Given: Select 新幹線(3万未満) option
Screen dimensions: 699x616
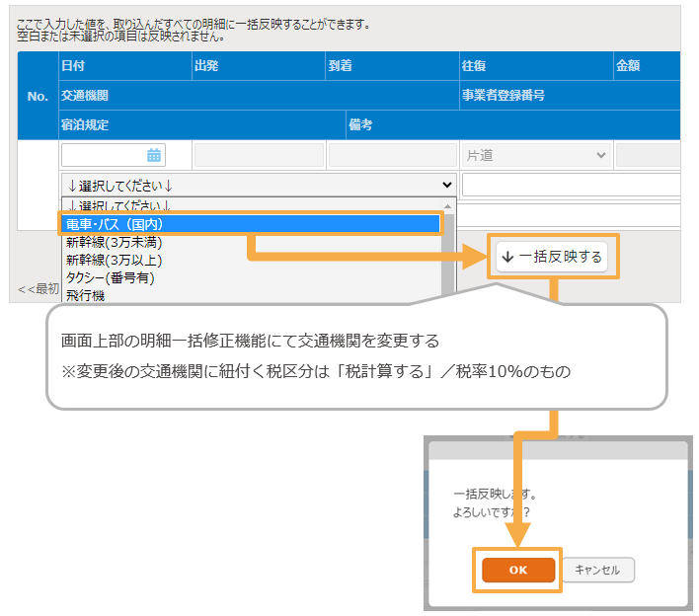Looking at the screenshot, I should click(x=114, y=243).
